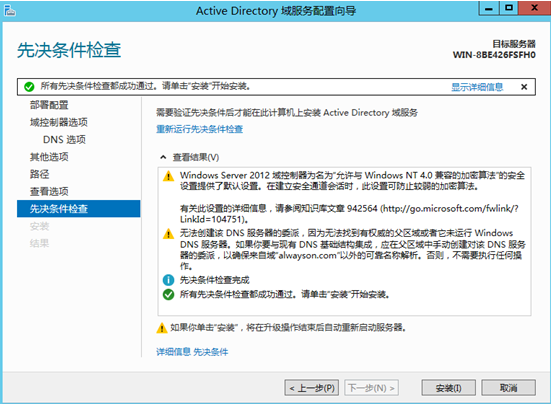Screen dimensions: 551x404
Task: Select 域控制器选项 step in sidebar
Action: pos(59,122)
